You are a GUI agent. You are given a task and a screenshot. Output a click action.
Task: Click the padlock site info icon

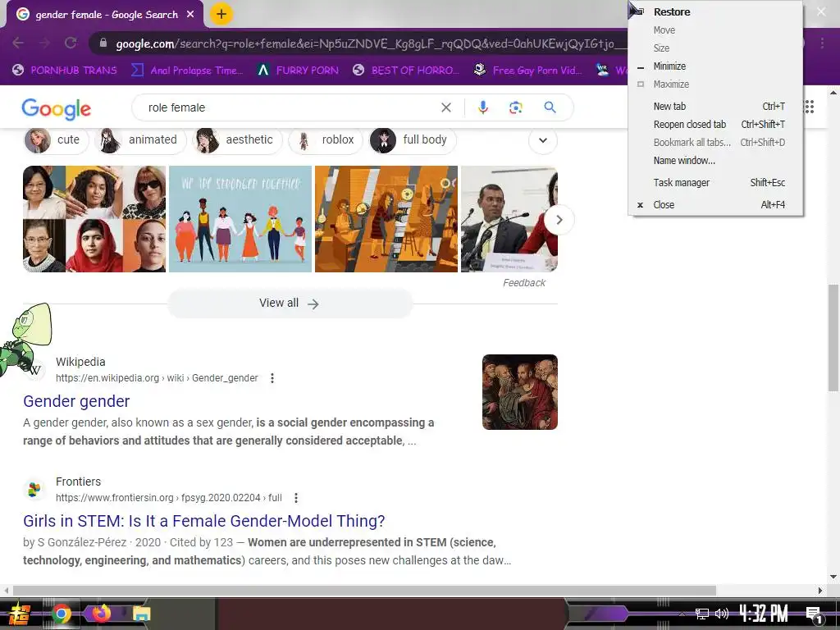click(x=103, y=43)
